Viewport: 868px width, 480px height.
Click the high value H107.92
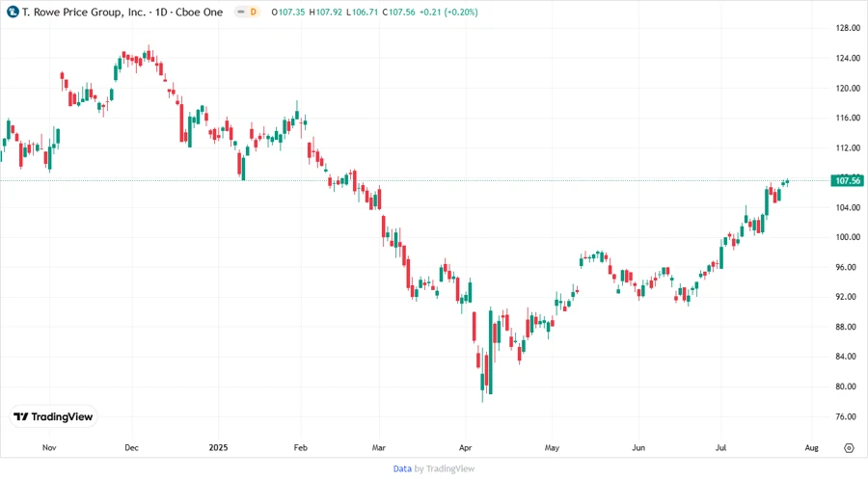326,13
